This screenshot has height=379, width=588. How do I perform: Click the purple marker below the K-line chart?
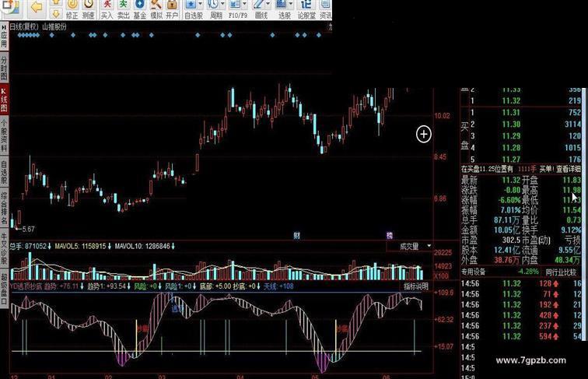coord(390,235)
